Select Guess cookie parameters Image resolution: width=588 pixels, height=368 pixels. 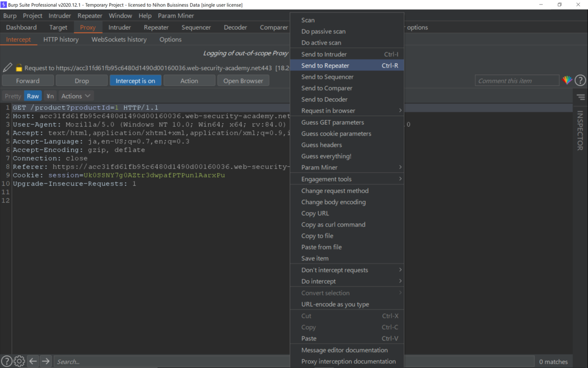pyautogui.click(x=347, y=133)
